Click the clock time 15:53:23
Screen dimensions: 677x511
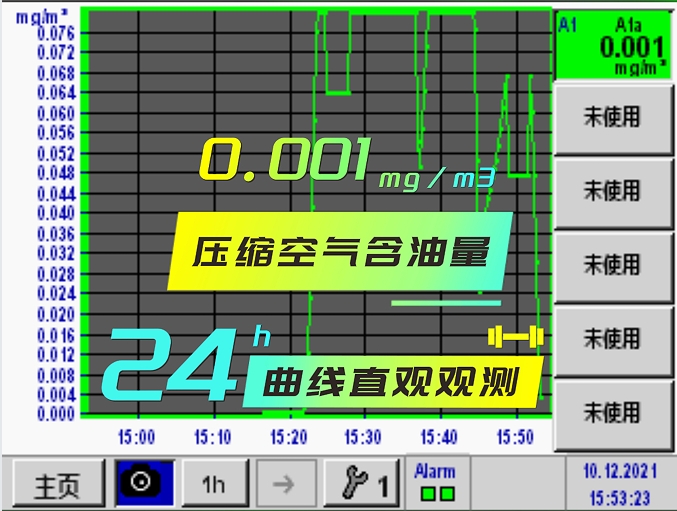[620, 498]
